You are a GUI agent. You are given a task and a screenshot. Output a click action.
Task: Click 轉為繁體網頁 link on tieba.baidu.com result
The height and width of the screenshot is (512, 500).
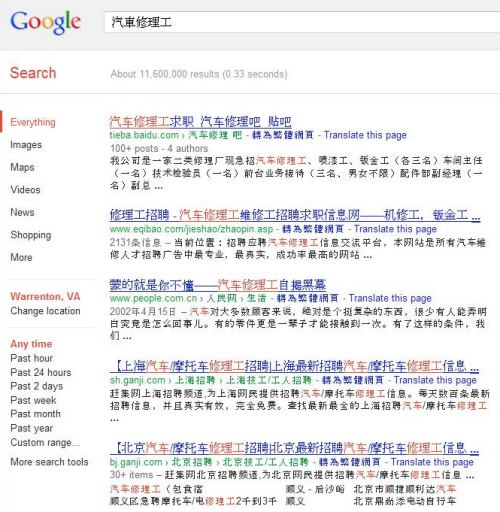283,135
